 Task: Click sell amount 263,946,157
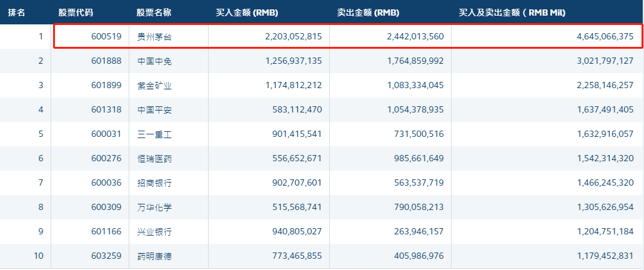419,231
